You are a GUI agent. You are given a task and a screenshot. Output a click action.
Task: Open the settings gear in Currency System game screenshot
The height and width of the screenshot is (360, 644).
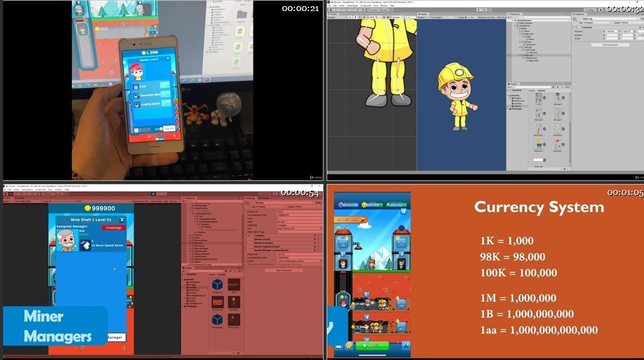coord(403,212)
